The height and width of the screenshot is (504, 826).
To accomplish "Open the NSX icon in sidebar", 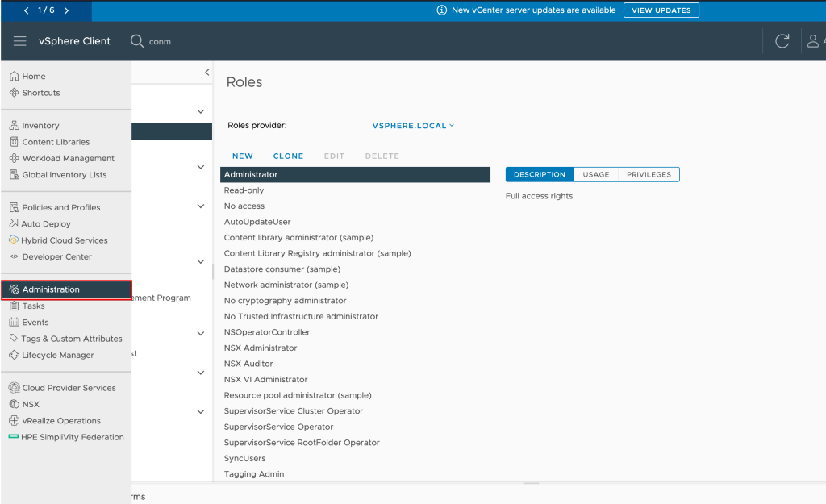I will pos(14,405).
